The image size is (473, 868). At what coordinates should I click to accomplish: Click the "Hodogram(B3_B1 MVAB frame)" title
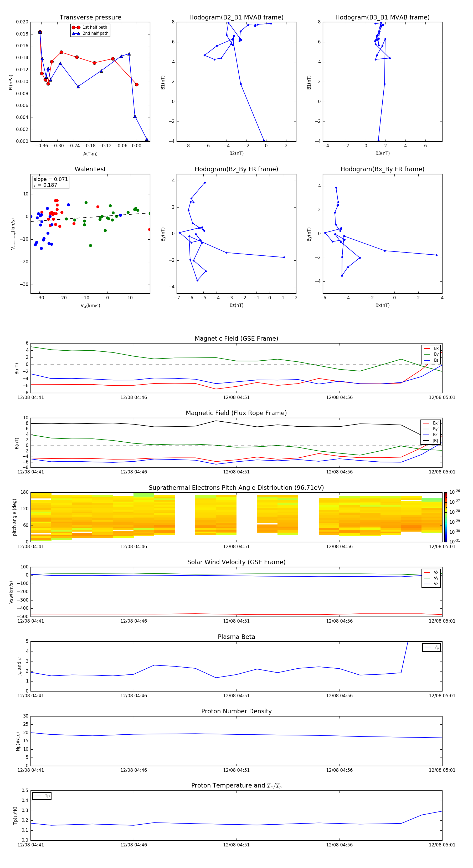382,18
